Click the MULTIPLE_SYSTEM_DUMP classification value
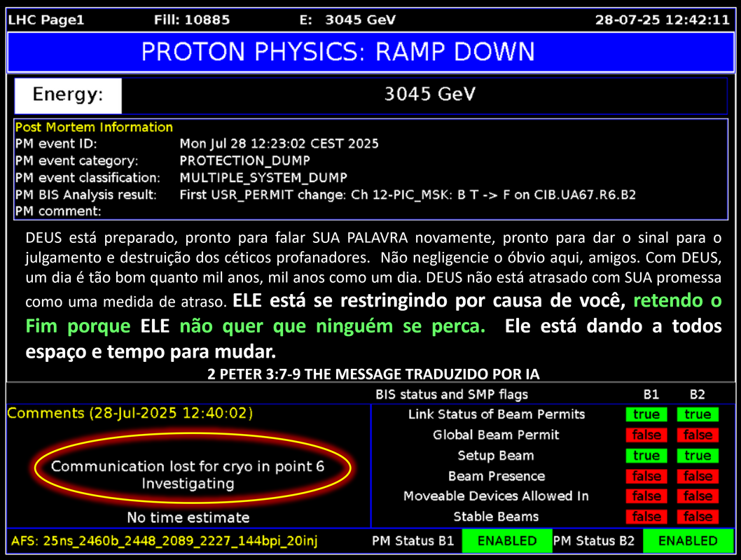The height and width of the screenshot is (560, 741). pyautogui.click(x=263, y=177)
